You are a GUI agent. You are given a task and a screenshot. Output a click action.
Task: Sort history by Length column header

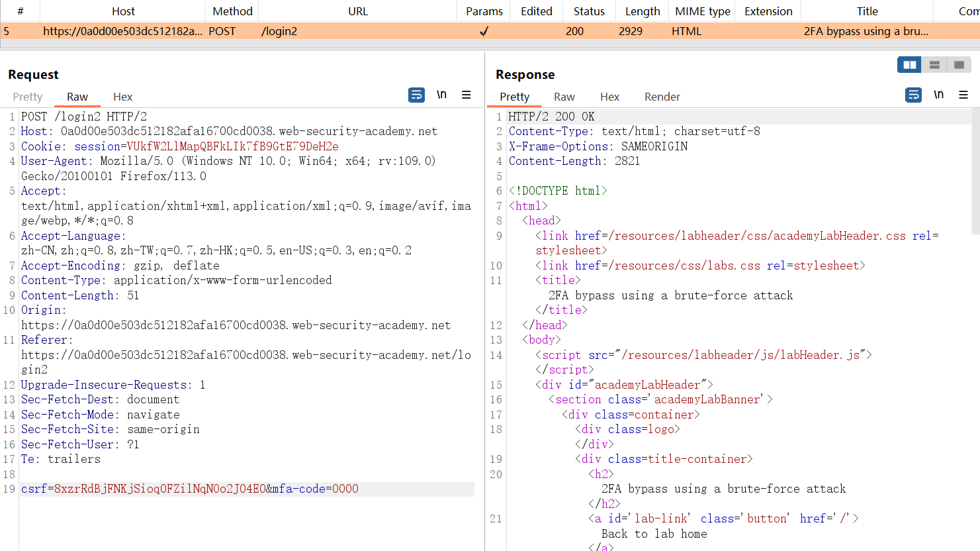(x=642, y=11)
